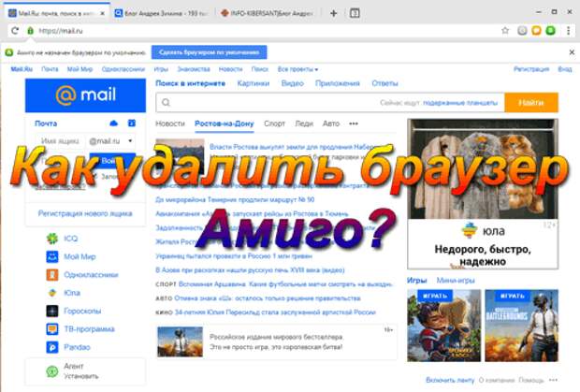Click the address bar URL

[61, 31]
